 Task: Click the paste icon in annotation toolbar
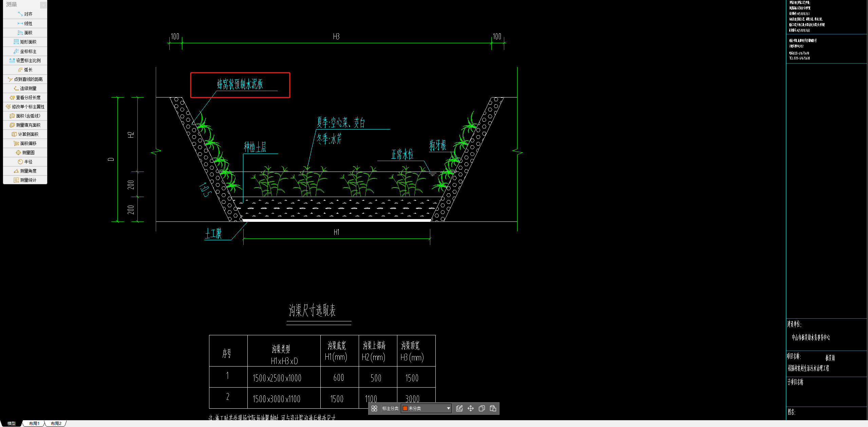[x=493, y=408]
